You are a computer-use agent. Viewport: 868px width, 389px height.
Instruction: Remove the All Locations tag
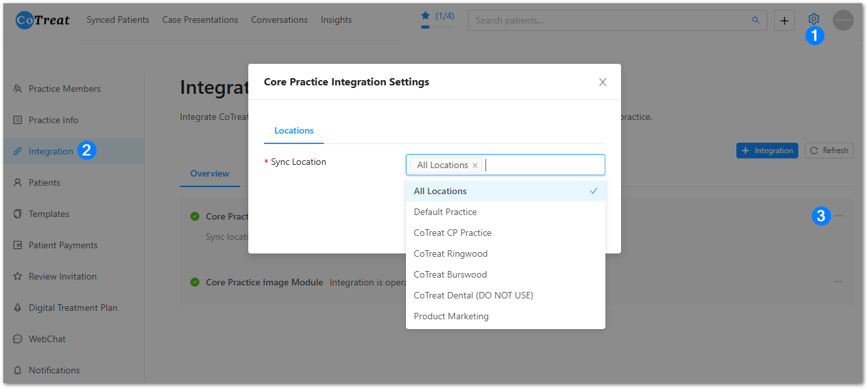click(x=475, y=166)
